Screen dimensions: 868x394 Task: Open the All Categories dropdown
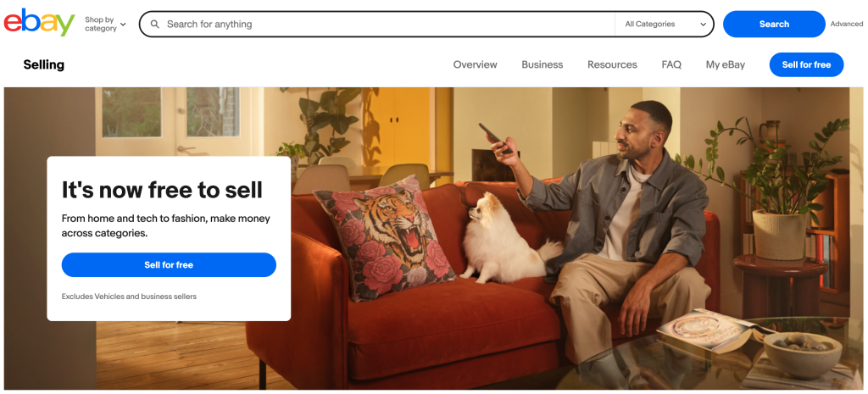point(664,25)
